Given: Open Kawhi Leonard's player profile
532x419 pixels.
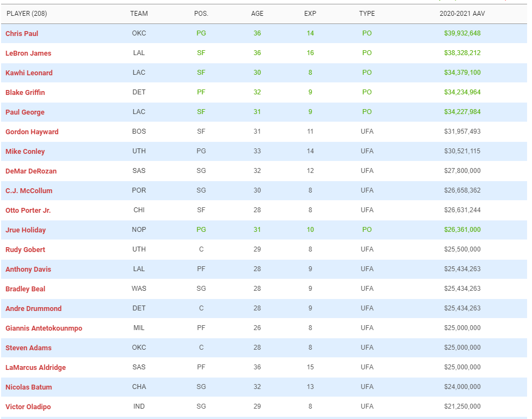Looking at the screenshot, I should click(29, 73).
